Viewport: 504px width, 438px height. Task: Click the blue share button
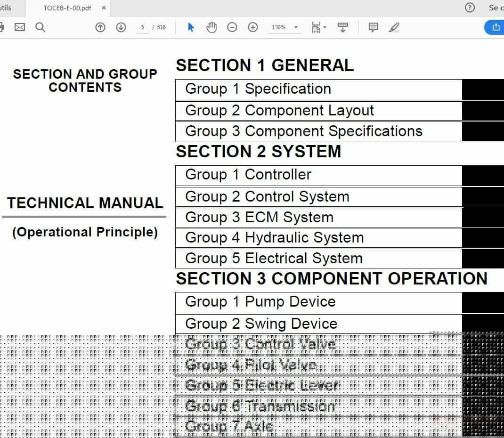click(495, 27)
